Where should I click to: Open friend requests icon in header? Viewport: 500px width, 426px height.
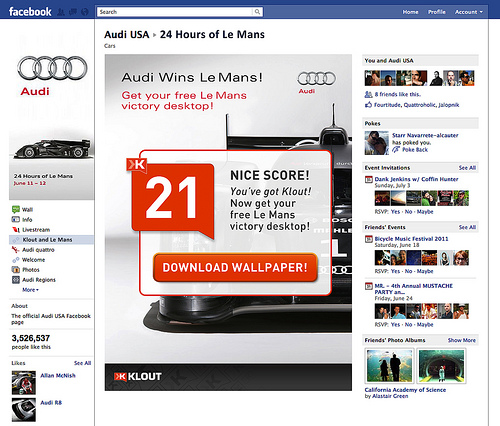click(x=61, y=12)
